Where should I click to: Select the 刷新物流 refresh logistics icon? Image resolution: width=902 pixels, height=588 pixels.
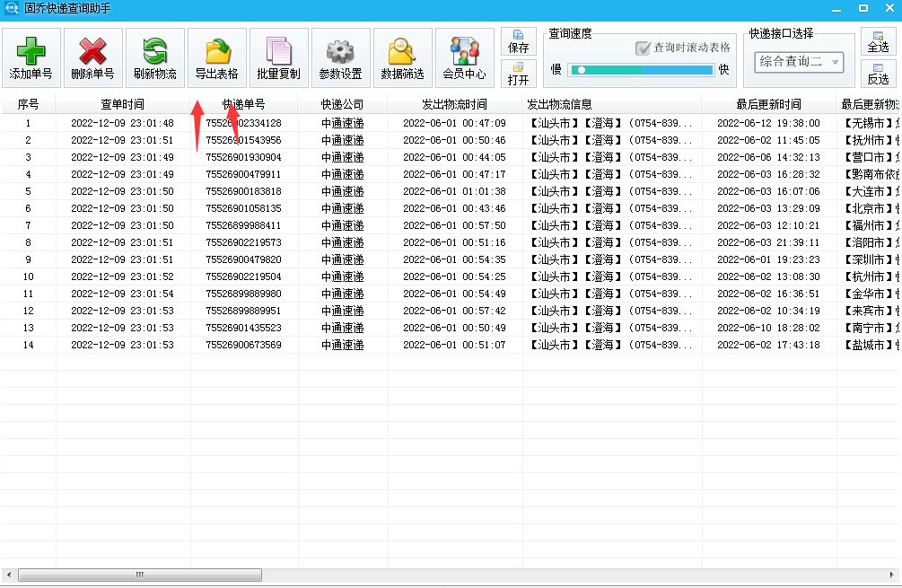pyautogui.click(x=153, y=56)
